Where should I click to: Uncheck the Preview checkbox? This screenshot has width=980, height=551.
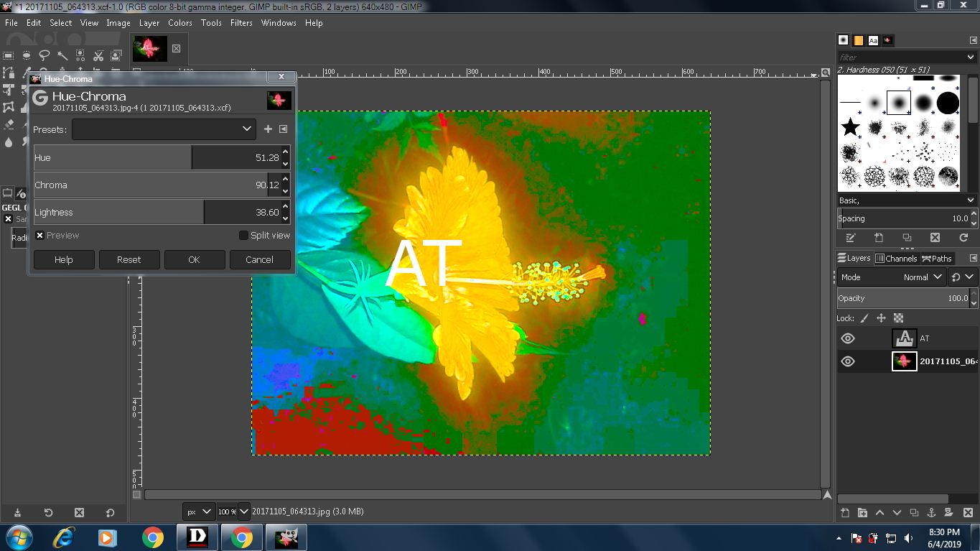coord(40,236)
